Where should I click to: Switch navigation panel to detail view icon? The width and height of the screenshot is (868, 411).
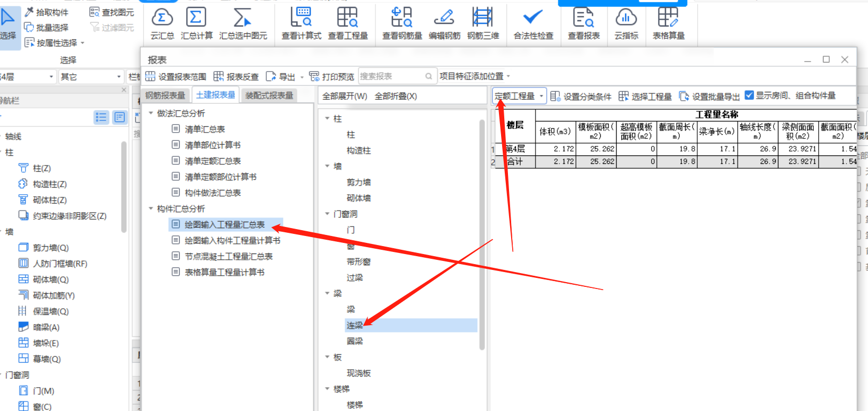(120, 117)
